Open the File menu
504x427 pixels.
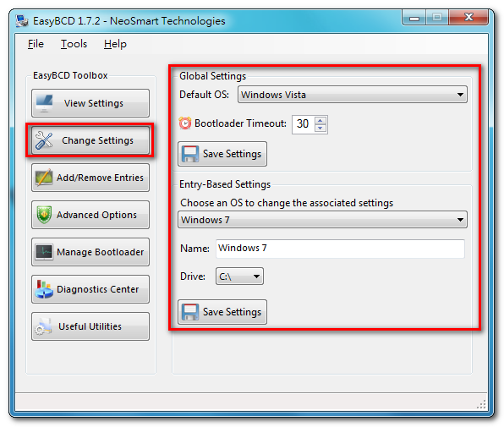coord(36,44)
